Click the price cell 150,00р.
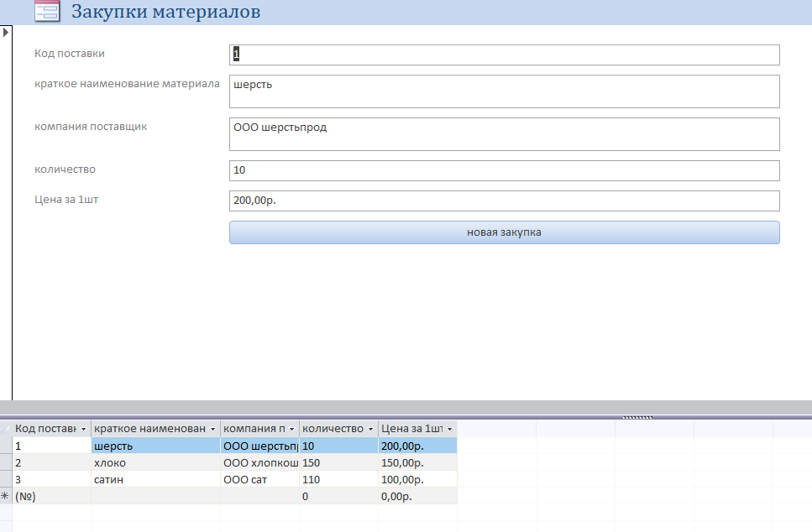Viewport: 812px width, 532px height. (x=418, y=462)
